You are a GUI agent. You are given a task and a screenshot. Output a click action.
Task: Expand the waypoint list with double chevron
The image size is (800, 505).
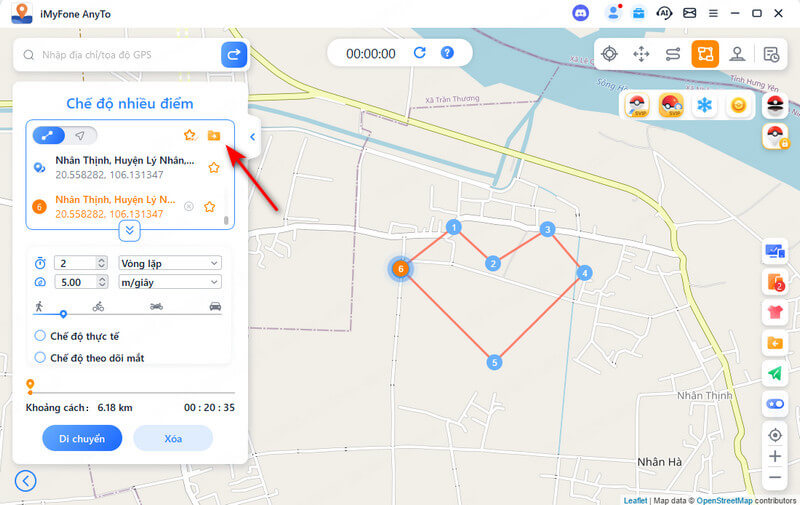pyautogui.click(x=129, y=230)
